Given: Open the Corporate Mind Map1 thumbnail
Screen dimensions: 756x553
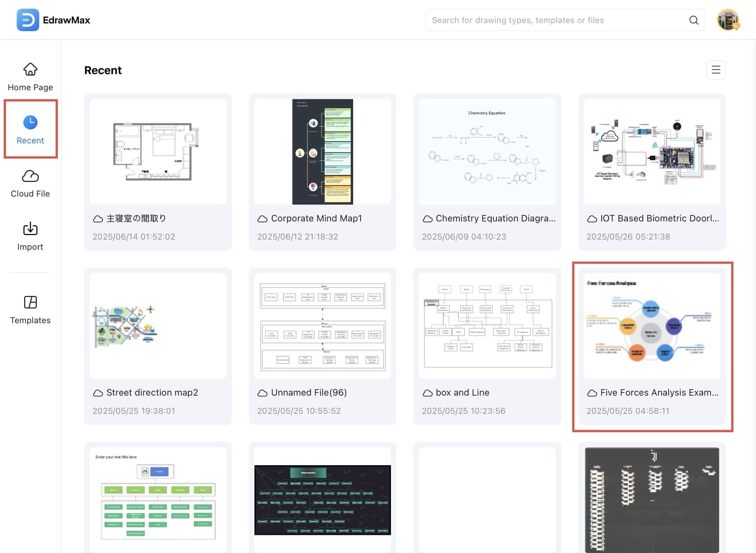Looking at the screenshot, I should pos(322,152).
